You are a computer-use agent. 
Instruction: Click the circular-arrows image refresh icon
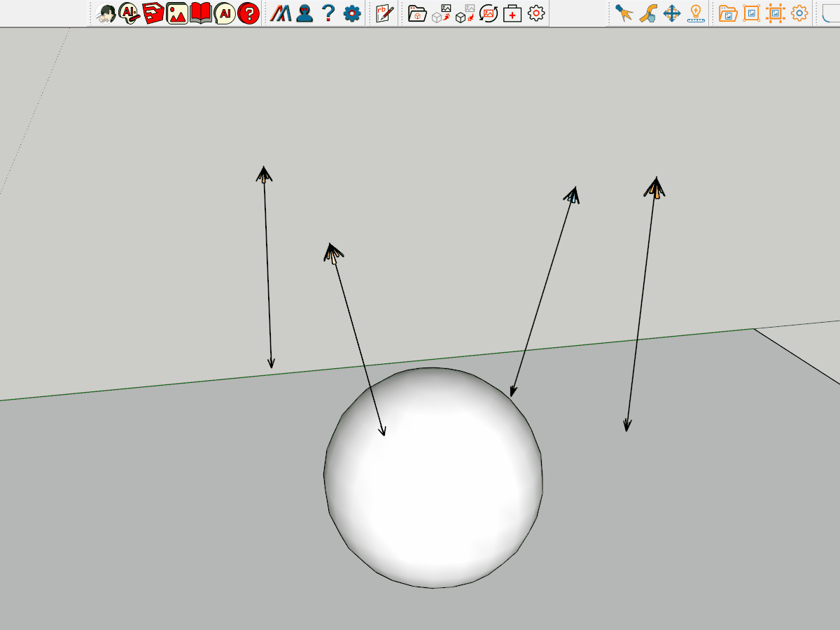[489, 13]
